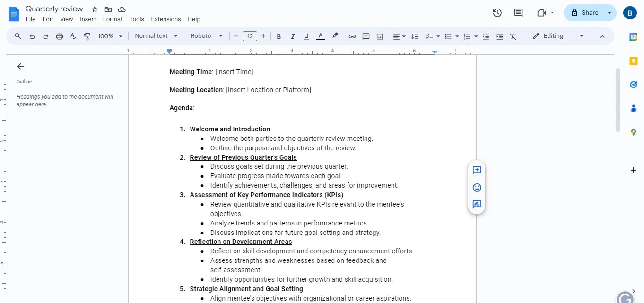Redo the last action
The width and height of the screenshot is (644, 303).
[46, 36]
